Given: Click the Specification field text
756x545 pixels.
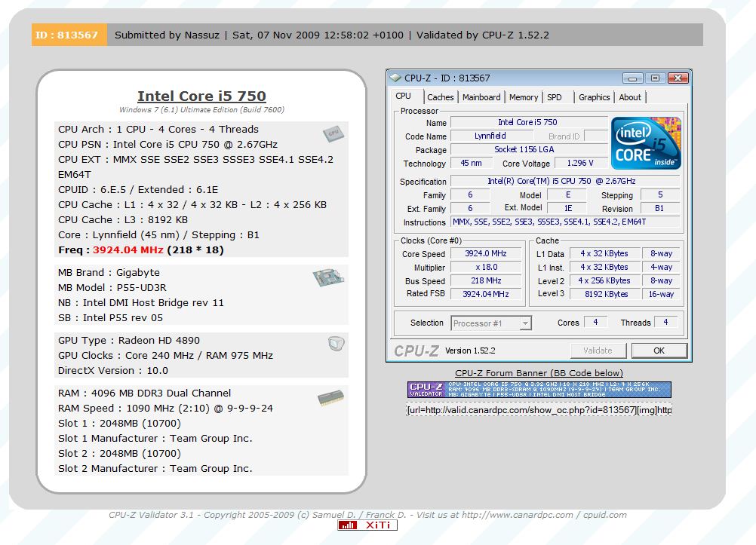Looking at the screenshot, I should tap(565, 181).
